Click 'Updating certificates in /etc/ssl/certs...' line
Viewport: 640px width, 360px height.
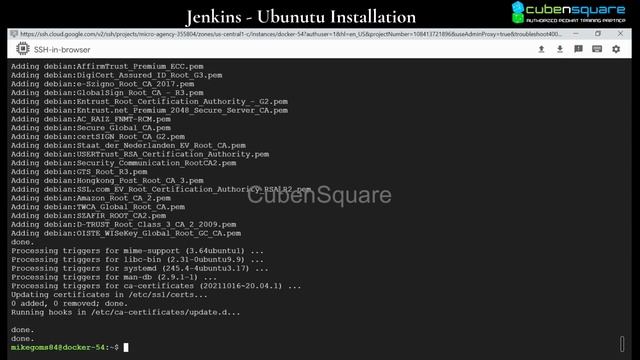[x=109, y=295]
